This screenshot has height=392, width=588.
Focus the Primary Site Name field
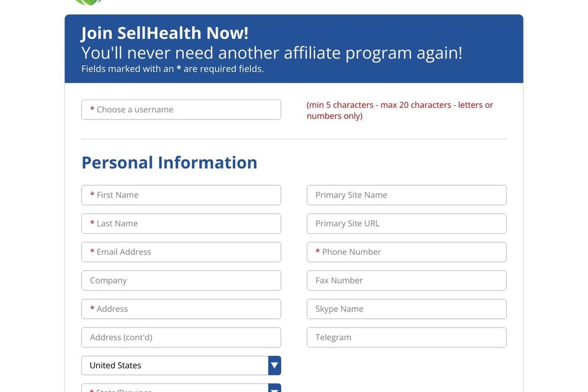[406, 195]
